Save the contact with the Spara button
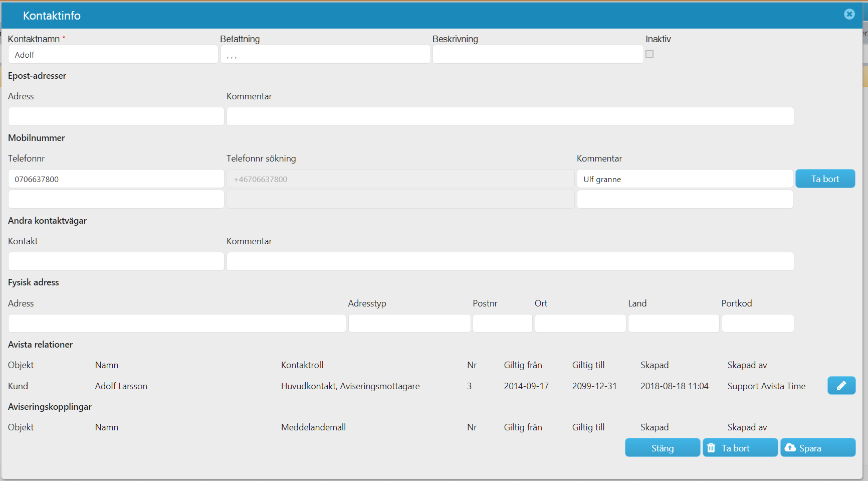868x481 pixels. [818, 448]
